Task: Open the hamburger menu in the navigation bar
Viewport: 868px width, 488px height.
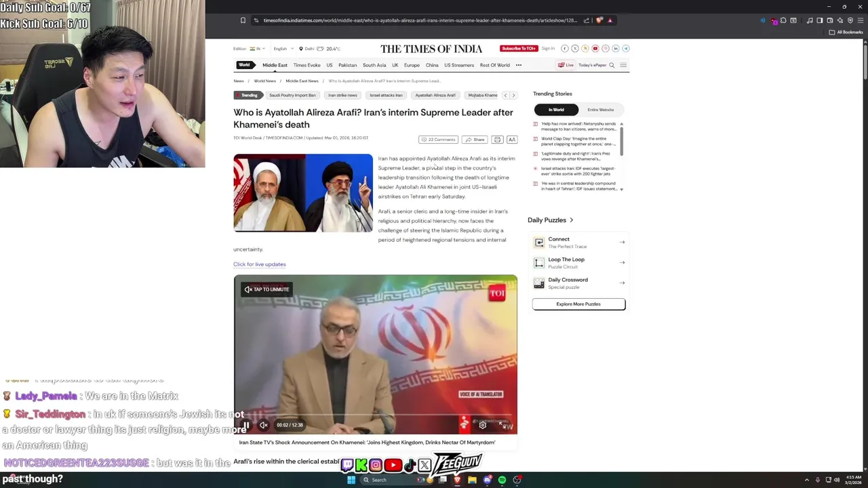Action: 623,65
